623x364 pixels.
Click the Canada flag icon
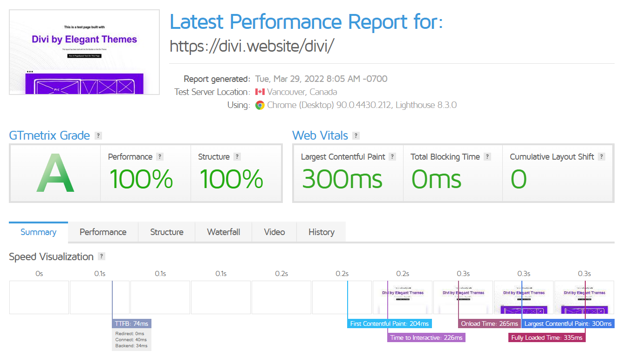coord(260,92)
